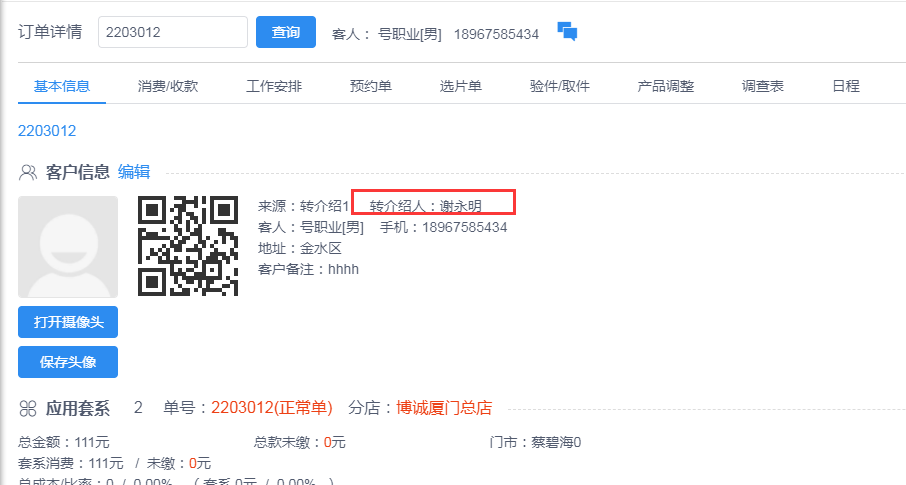Viewport: 906px width, 485px height.
Task: Click the 客户备注:hhhh text
Action: (309, 269)
